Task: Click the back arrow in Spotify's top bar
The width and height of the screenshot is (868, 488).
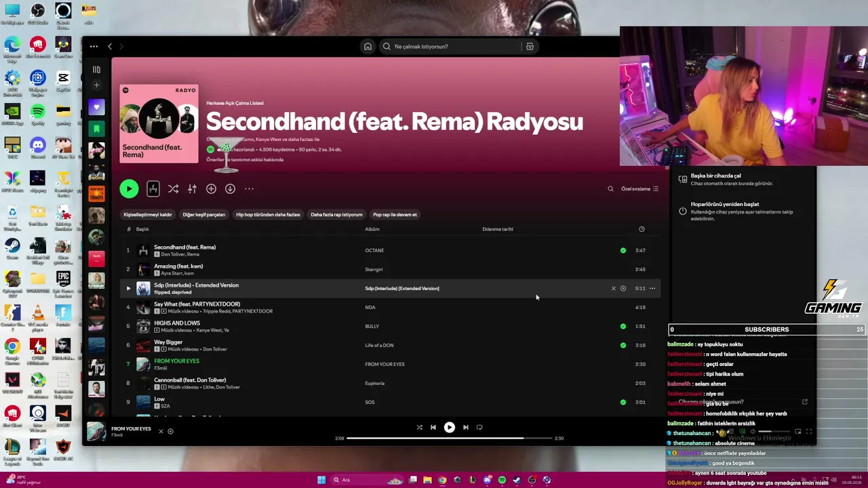Action: click(x=110, y=47)
